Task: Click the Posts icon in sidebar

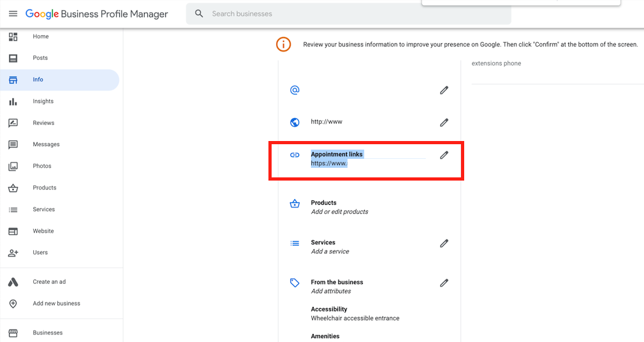Action: (13, 58)
